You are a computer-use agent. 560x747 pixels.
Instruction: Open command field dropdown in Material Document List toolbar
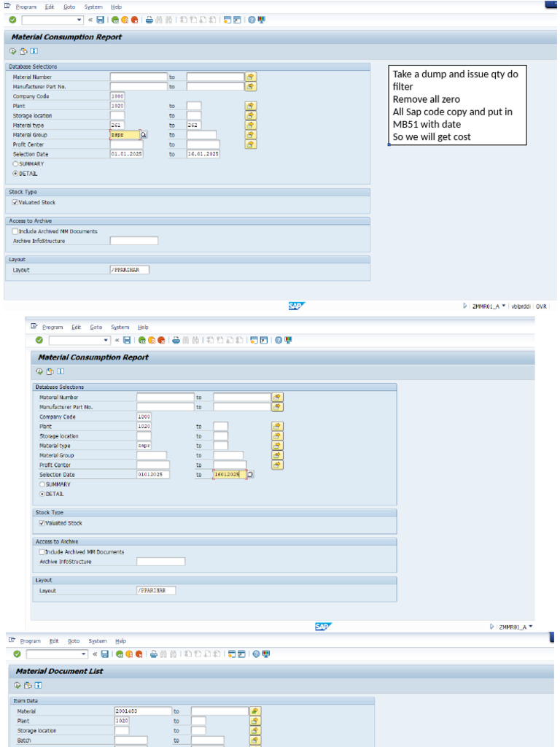[84, 654]
